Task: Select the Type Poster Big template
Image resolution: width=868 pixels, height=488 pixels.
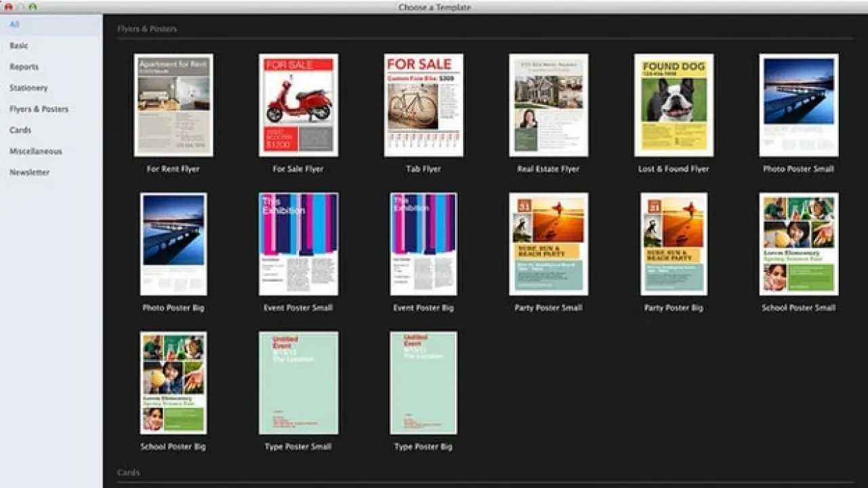Action: [x=424, y=383]
